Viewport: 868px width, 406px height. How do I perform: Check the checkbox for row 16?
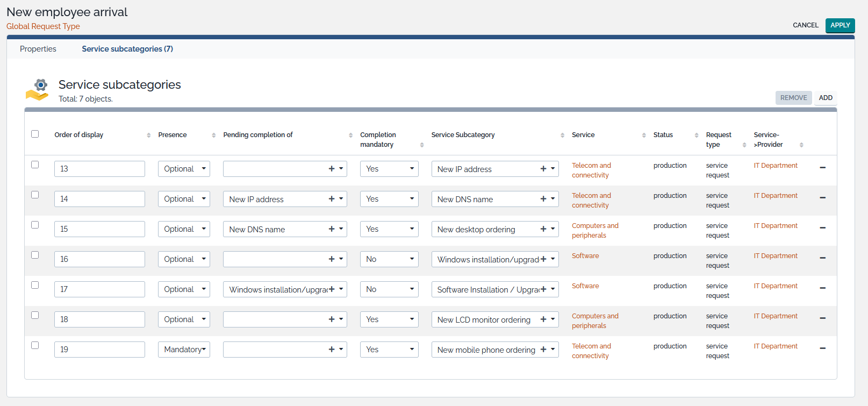point(35,255)
